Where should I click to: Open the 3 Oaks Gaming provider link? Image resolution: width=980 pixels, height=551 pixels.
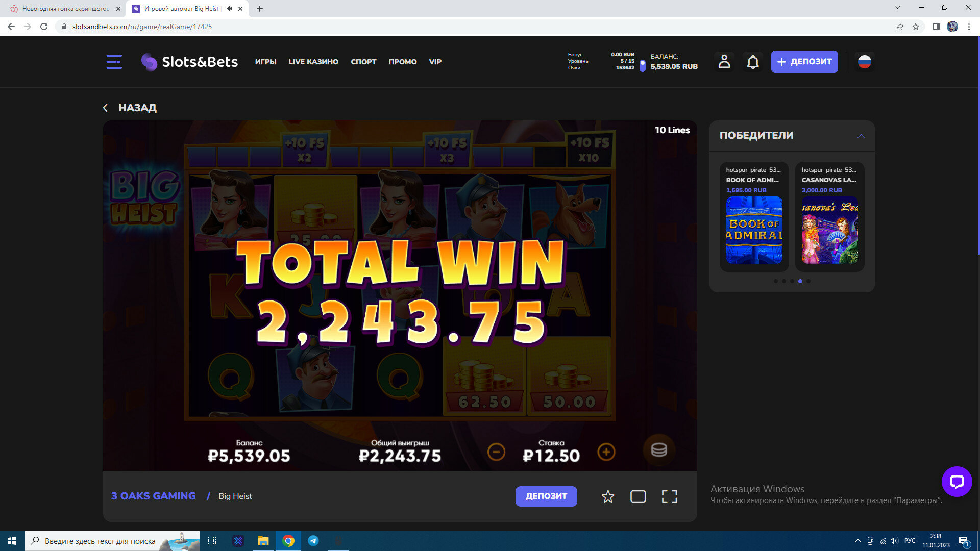153,496
